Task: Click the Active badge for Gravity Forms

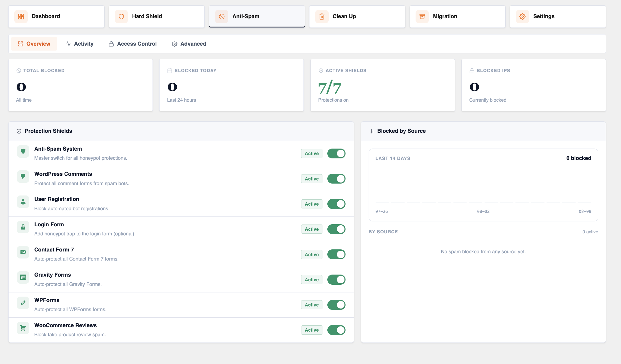Action: pos(312,279)
